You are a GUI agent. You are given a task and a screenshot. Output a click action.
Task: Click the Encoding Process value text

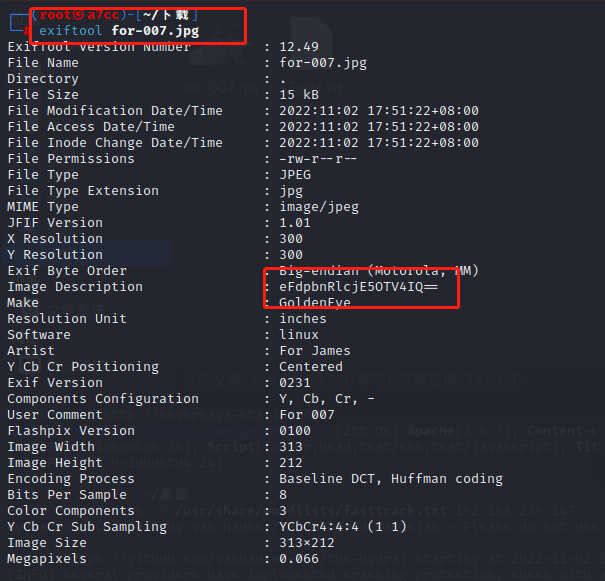[x=391, y=479]
